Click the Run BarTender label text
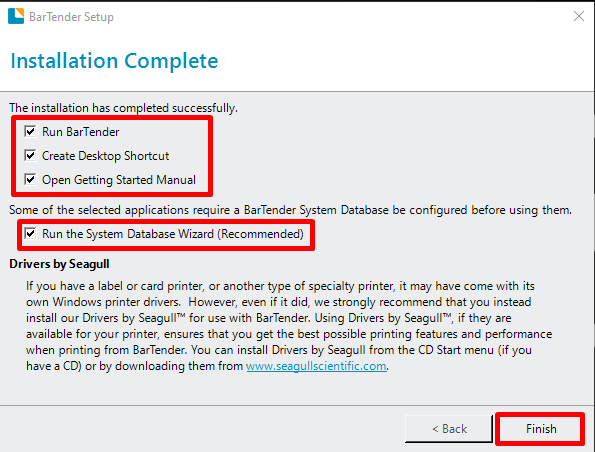The image size is (595, 452). tap(81, 132)
